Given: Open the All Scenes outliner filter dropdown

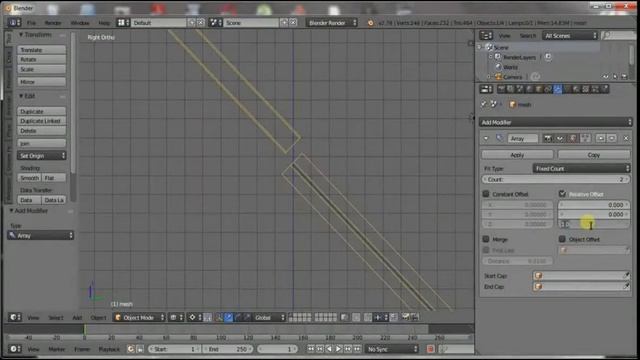Looking at the screenshot, I should (x=570, y=36).
